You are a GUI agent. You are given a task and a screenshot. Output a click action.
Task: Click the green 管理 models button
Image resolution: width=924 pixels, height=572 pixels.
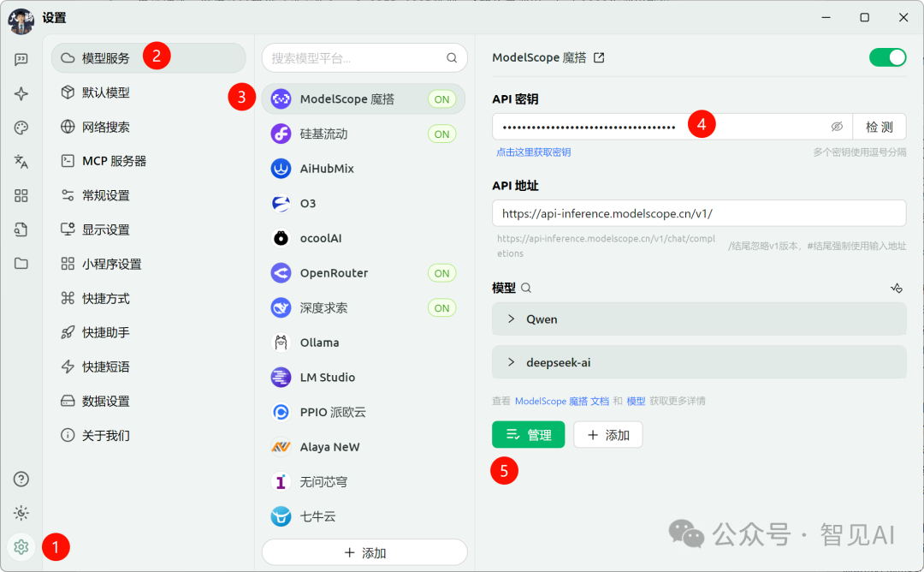pos(529,435)
